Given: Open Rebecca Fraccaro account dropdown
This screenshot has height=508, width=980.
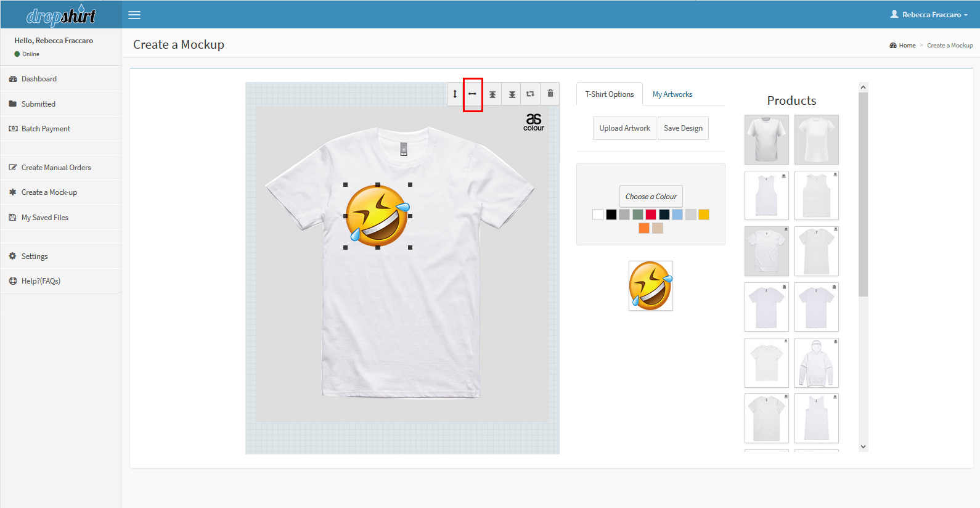Looking at the screenshot, I should pos(929,14).
